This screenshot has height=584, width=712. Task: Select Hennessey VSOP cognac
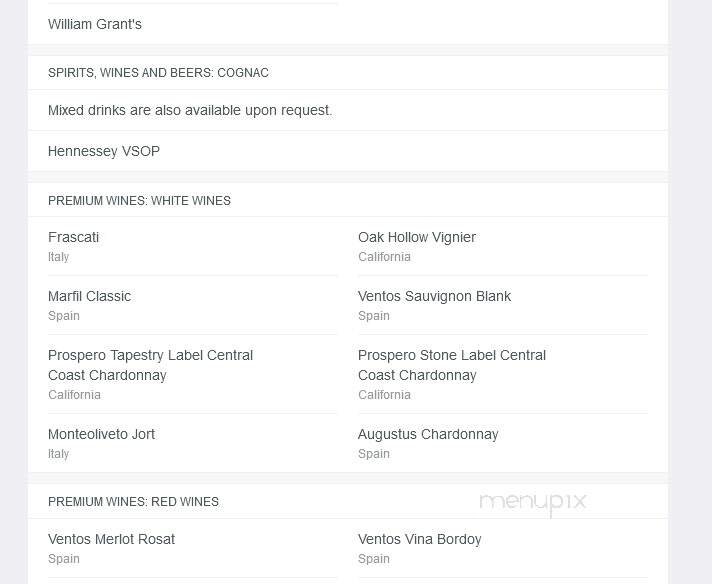[x=104, y=151]
